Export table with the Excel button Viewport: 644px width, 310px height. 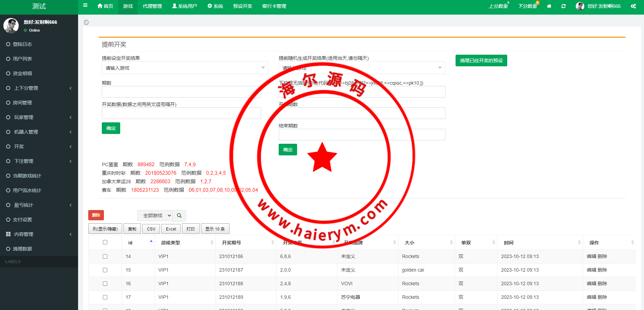coord(171,229)
